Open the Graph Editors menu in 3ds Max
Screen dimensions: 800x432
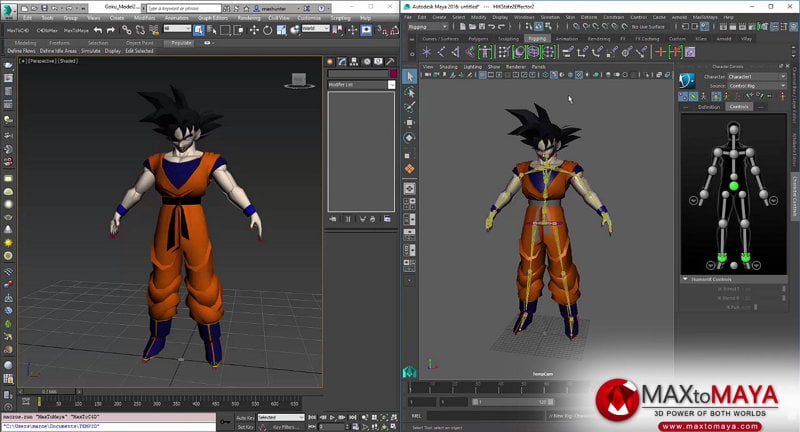[213, 18]
